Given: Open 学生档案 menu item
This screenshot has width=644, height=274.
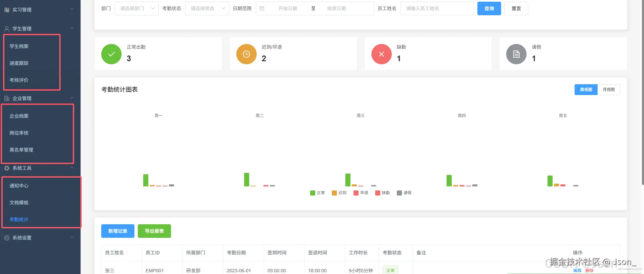Looking at the screenshot, I should point(19,46).
